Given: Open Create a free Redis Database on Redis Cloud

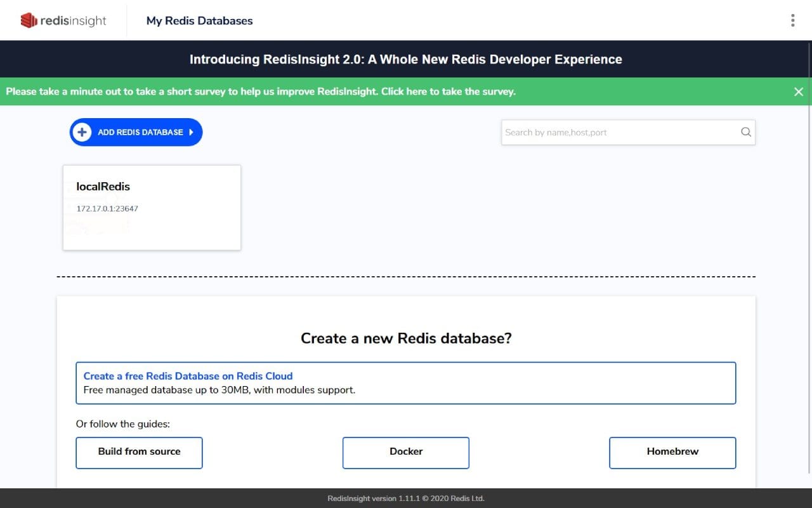Looking at the screenshot, I should [188, 375].
